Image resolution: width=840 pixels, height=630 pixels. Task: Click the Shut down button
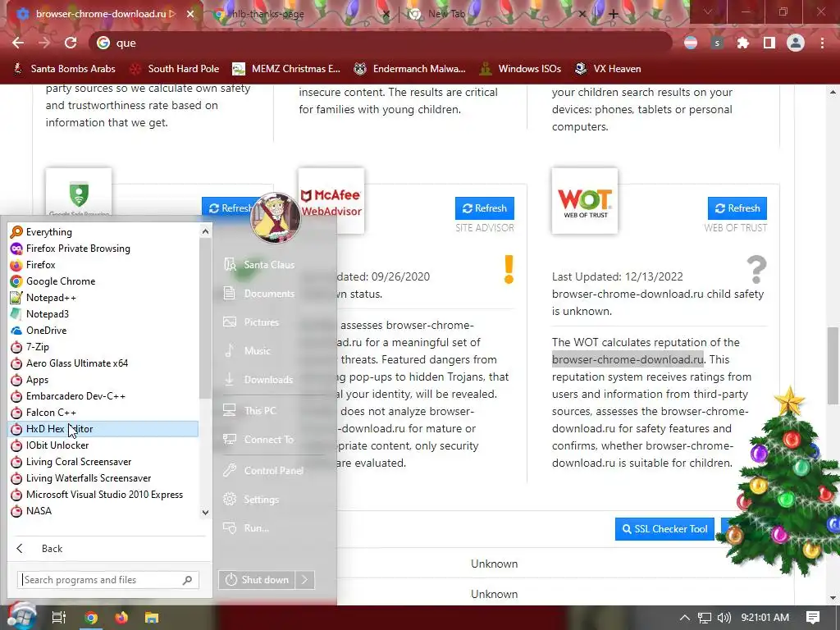pyautogui.click(x=257, y=580)
